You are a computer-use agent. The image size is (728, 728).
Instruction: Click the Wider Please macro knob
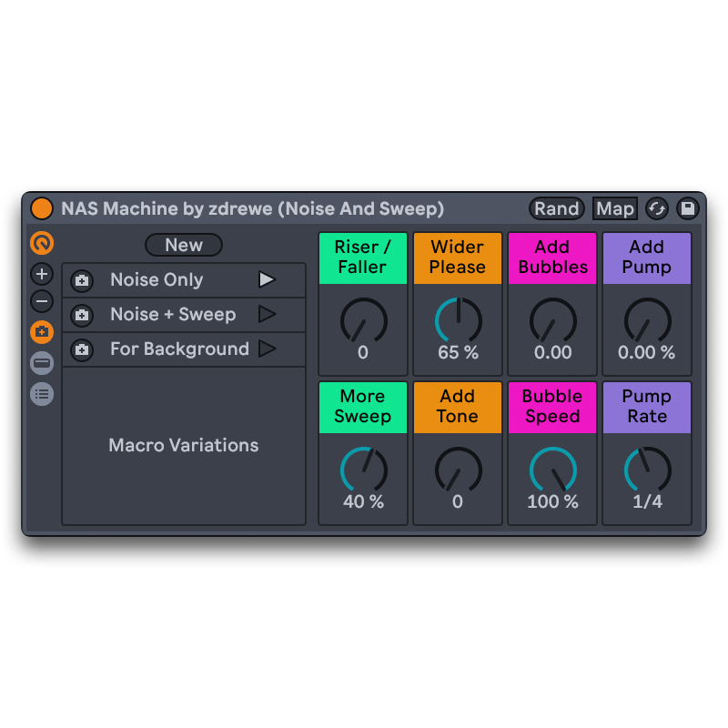point(458,320)
